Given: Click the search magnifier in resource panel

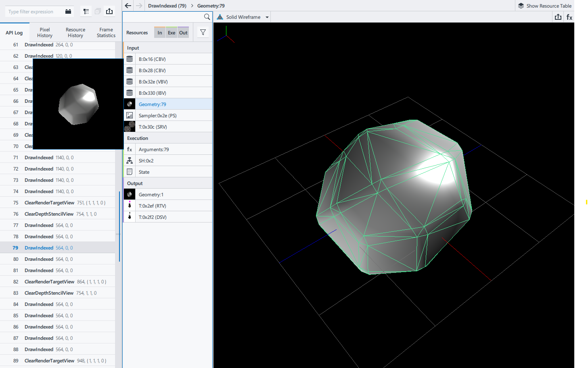Looking at the screenshot, I should point(207,17).
